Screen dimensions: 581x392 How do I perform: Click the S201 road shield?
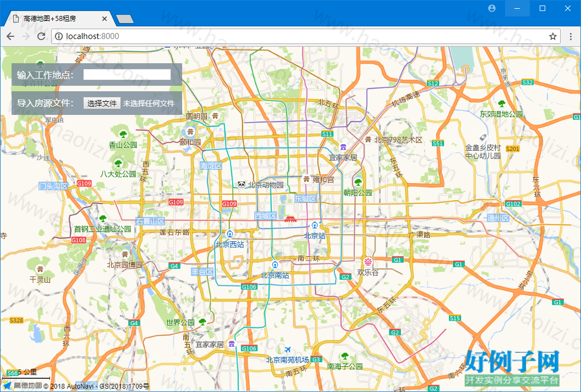click(x=512, y=148)
